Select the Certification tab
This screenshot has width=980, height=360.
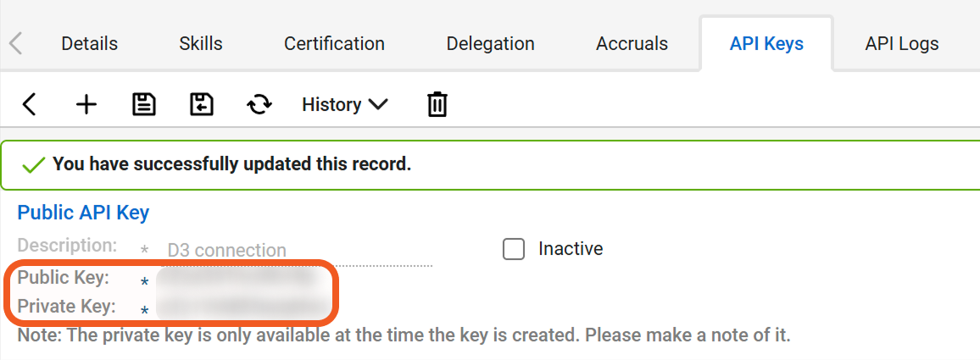[334, 43]
